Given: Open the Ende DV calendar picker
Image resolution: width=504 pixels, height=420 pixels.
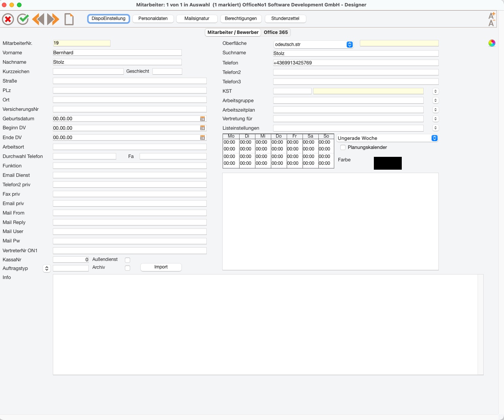Looking at the screenshot, I should pyautogui.click(x=203, y=138).
